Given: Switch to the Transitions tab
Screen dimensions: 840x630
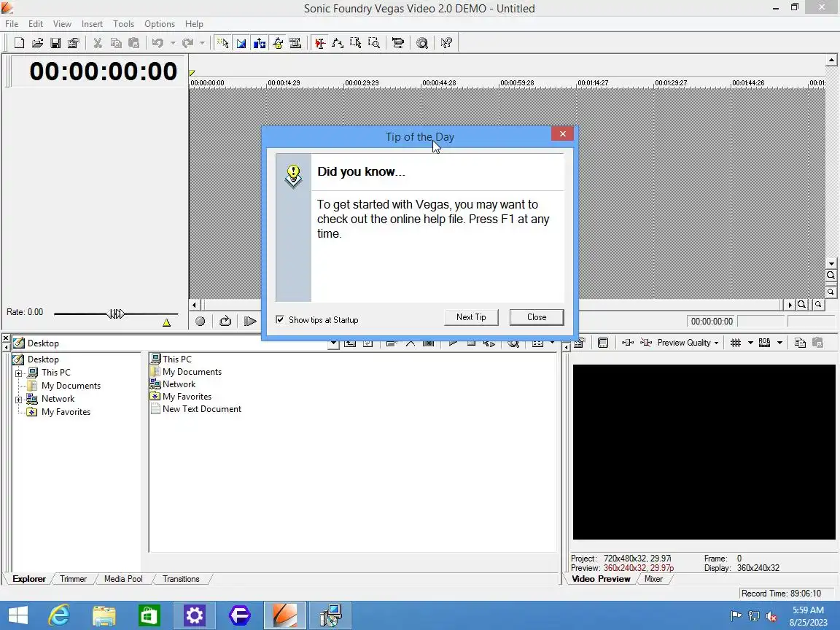Looking at the screenshot, I should tap(181, 579).
